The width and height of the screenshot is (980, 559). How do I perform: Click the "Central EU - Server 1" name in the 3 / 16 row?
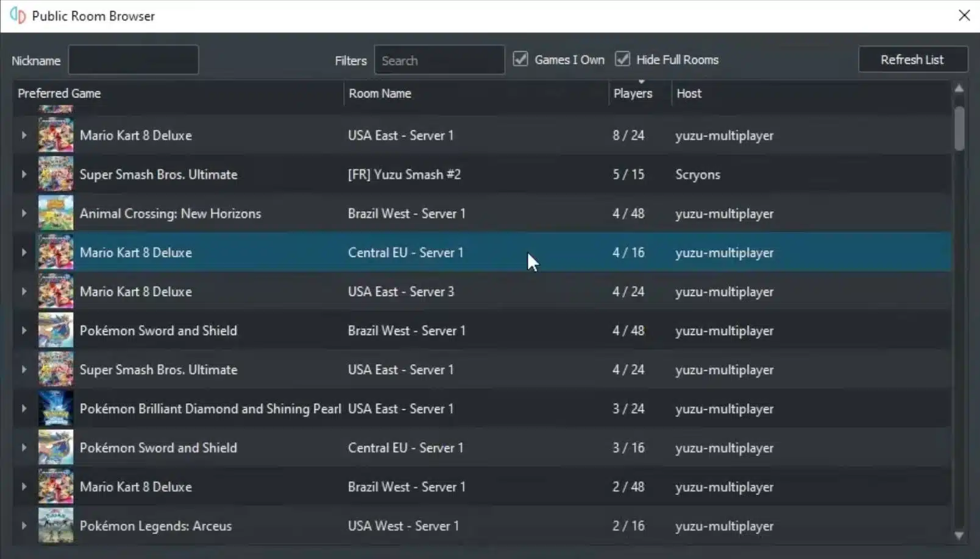pos(405,448)
